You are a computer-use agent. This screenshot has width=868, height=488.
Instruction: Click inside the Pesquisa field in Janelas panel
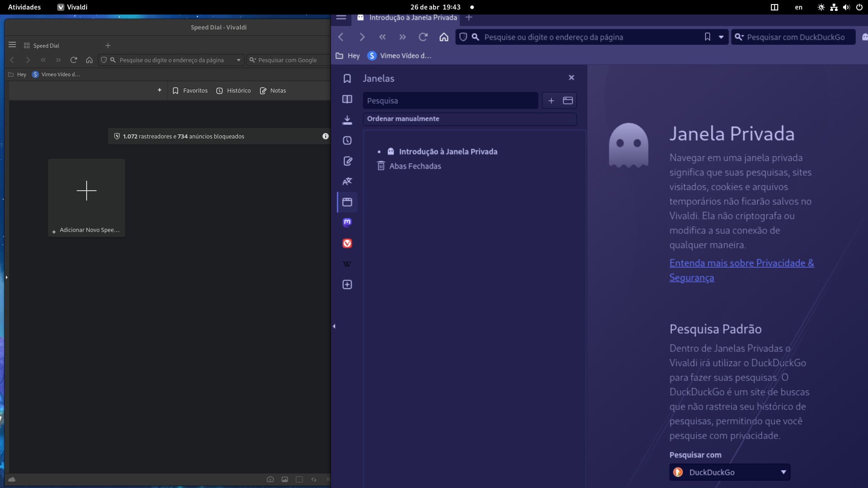point(449,100)
